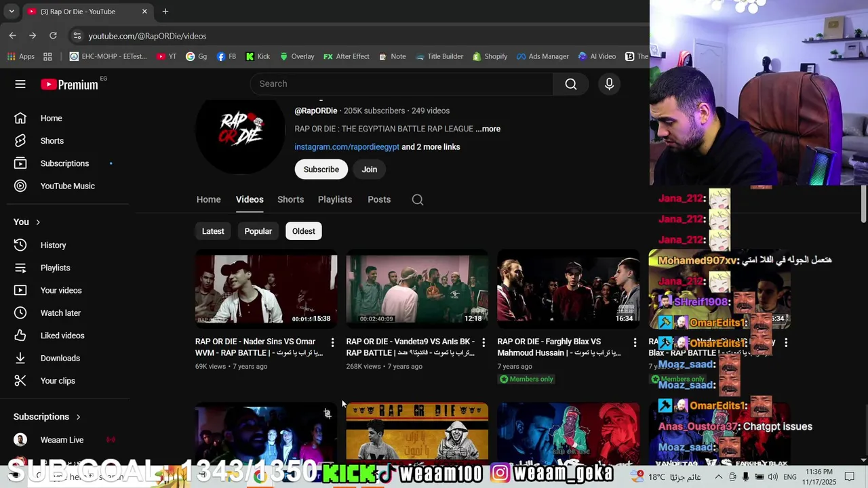This screenshot has width=868, height=488.
Task: Open the Title Builder bookmark
Action: pos(439,56)
